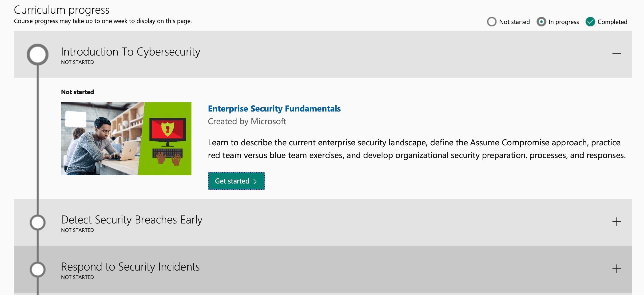Click the Not started legend circle
Screen dimensions: 644x295
492,22
